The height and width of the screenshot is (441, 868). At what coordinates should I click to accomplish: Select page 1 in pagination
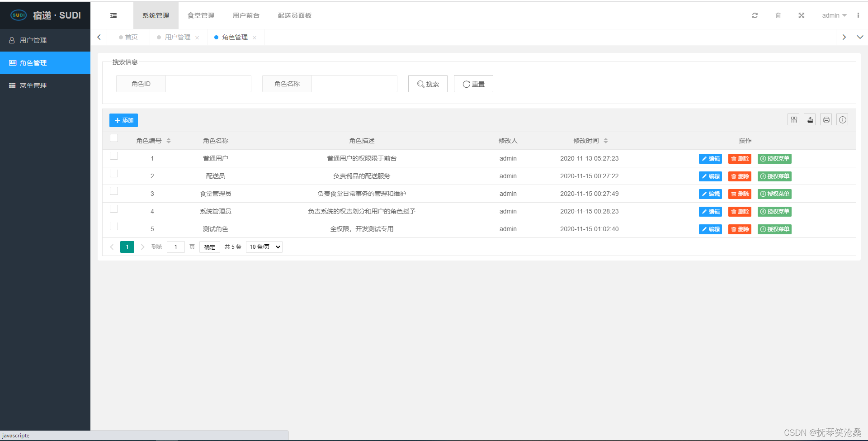click(127, 247)
